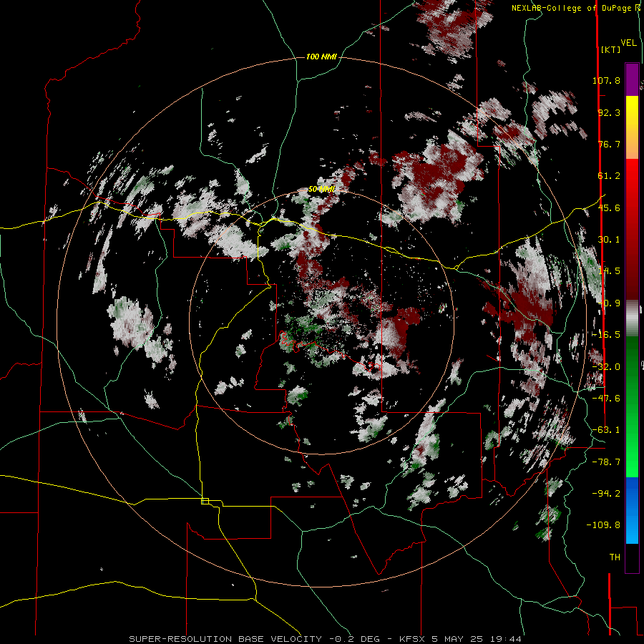Click the square city marker on yellow highway
644x644 pixels.
(205, 501)
